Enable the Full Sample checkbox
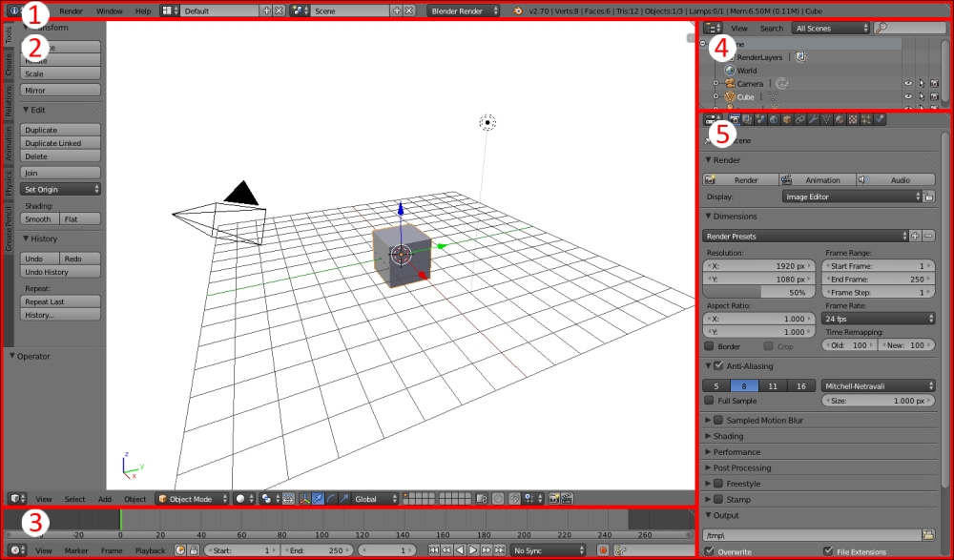 pyautogui.click(x=709, y=401)
